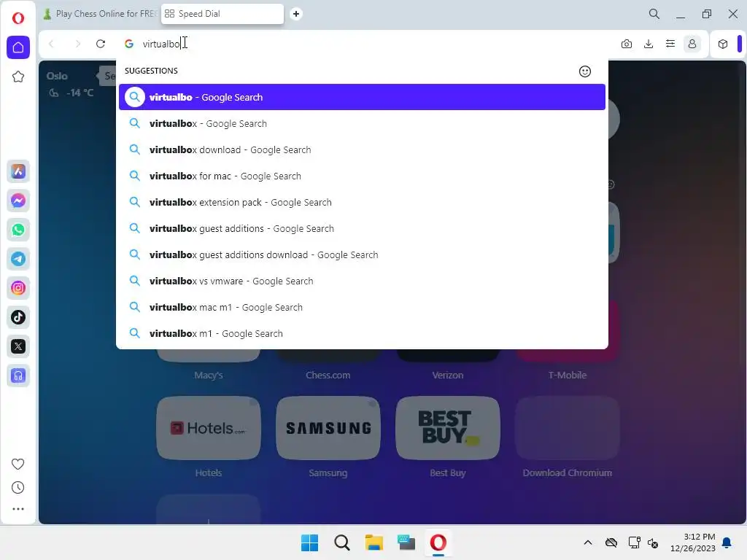Open the Best Buy speed dial tile
Screen dimensions: 747x560
tap(448, 427)
